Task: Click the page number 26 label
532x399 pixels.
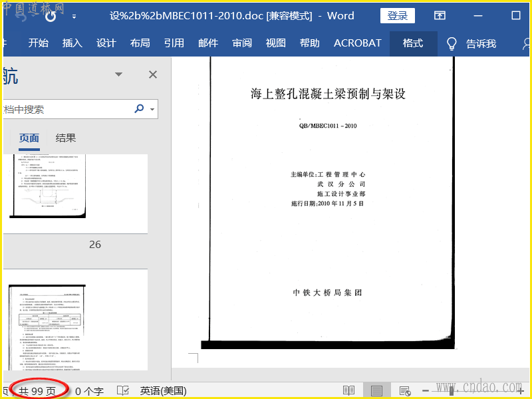Action: coord(95,244)
